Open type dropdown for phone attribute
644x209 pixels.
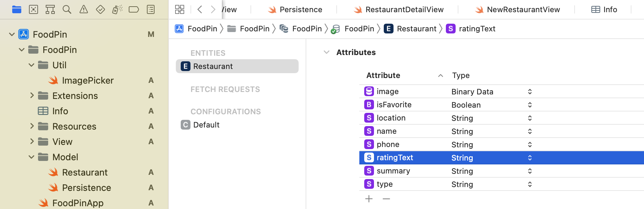point(530,145)
